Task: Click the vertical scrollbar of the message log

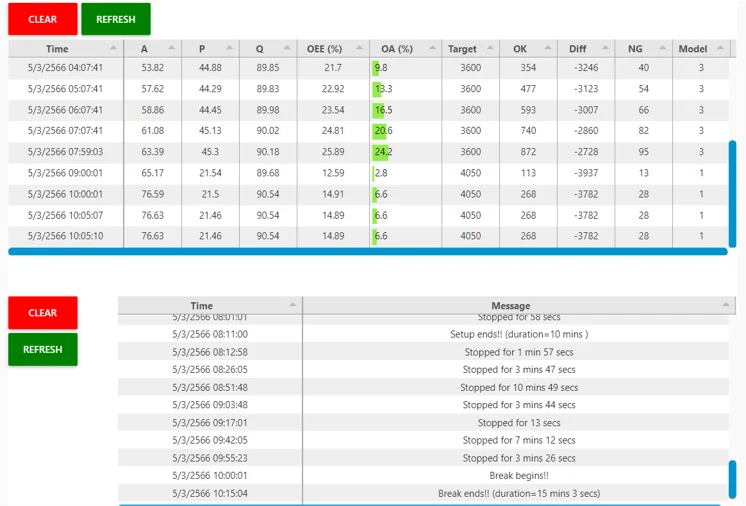Action: pos(732,480)
